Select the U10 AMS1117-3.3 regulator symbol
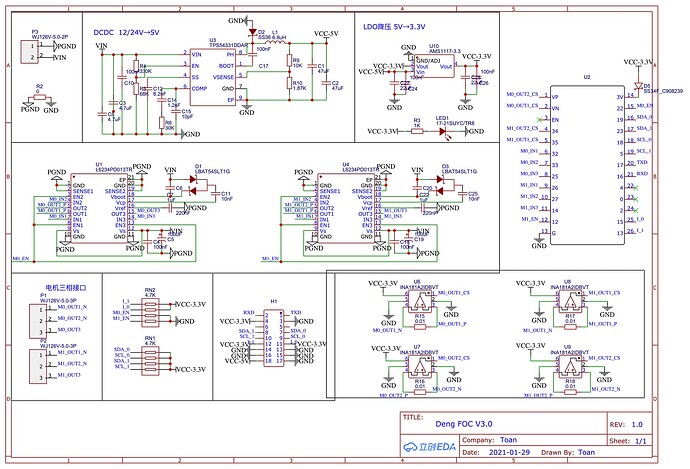This screenshot has width=690, height=469. [x=435, y=66]
